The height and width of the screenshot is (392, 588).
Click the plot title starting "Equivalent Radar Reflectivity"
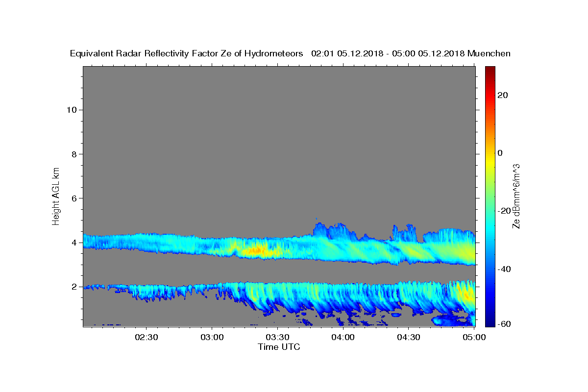tap(290, 53)
